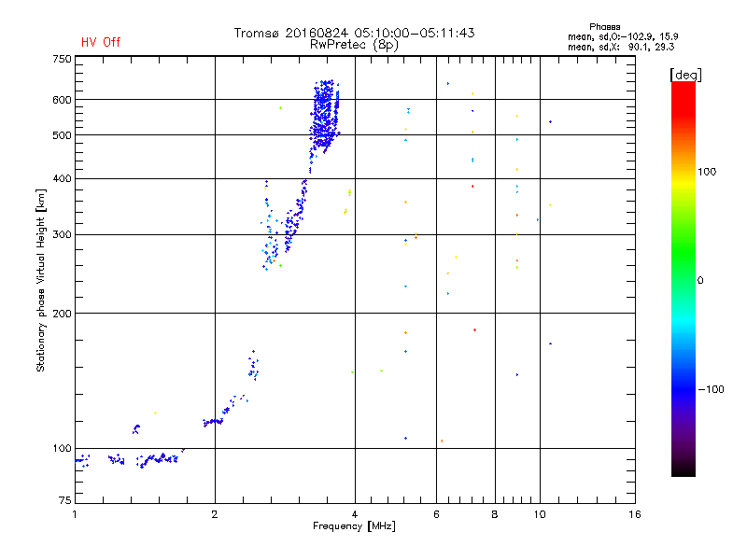Click the '[deg]' colorbar unit label
Viewport: 747px width, 560px height.
(x=685, y=75)
